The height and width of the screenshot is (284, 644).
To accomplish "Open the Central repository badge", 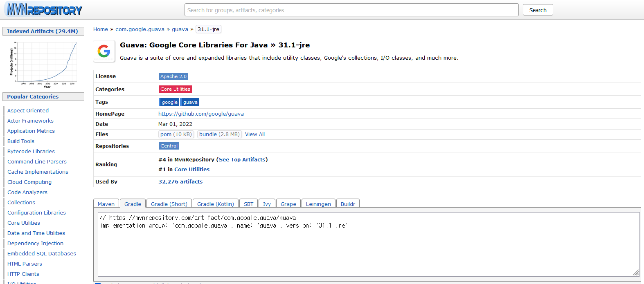I will [169, 146].
